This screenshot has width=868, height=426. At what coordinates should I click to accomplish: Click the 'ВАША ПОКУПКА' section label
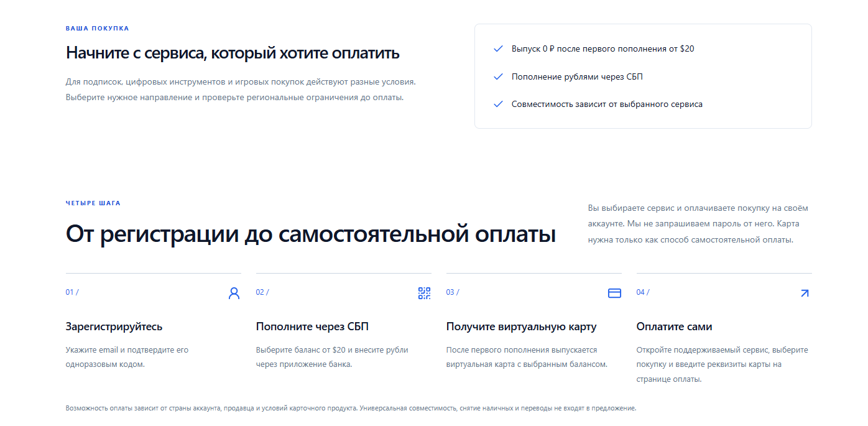tap(98, 29)
